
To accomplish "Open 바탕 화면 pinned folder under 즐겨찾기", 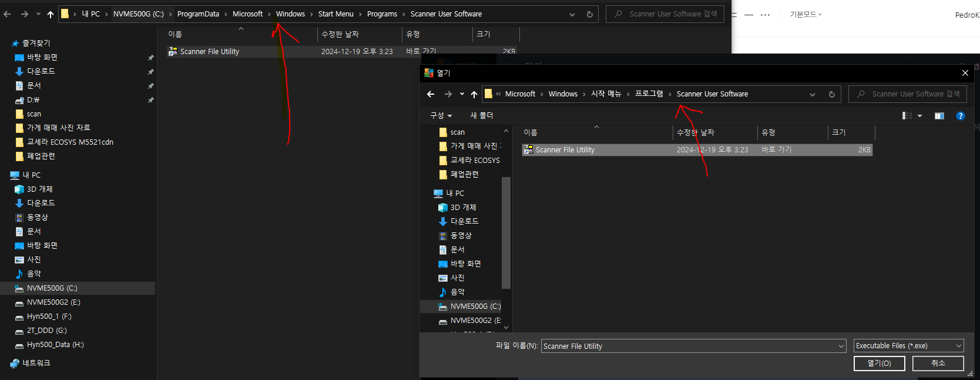I will [42, 57].
